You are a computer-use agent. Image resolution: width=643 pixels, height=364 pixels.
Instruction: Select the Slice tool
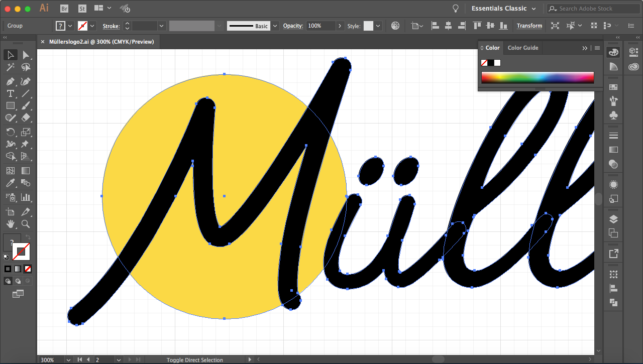(x=26, y=212)
